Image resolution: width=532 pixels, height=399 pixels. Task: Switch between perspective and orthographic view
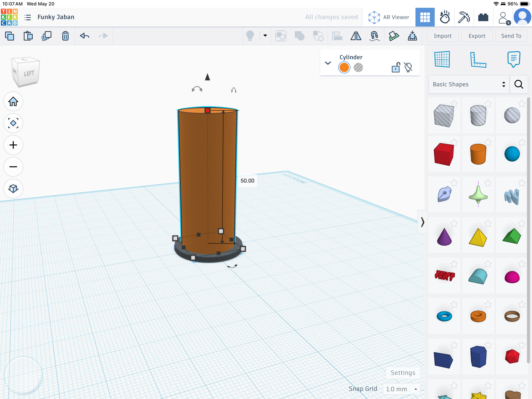coord(13,189)
